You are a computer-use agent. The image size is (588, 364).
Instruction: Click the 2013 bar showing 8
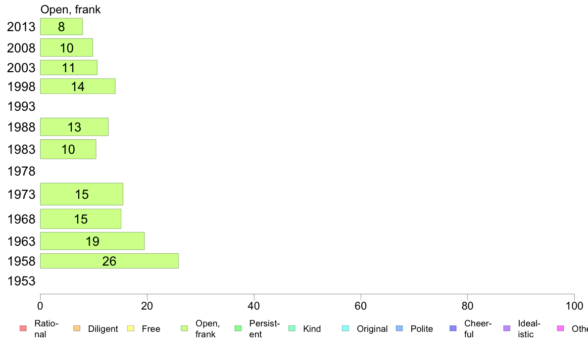(x=61, y=27)
